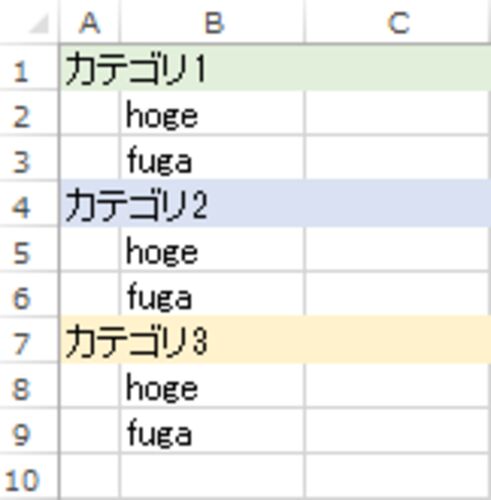Select column B header
491x500 pixels.
212,22
